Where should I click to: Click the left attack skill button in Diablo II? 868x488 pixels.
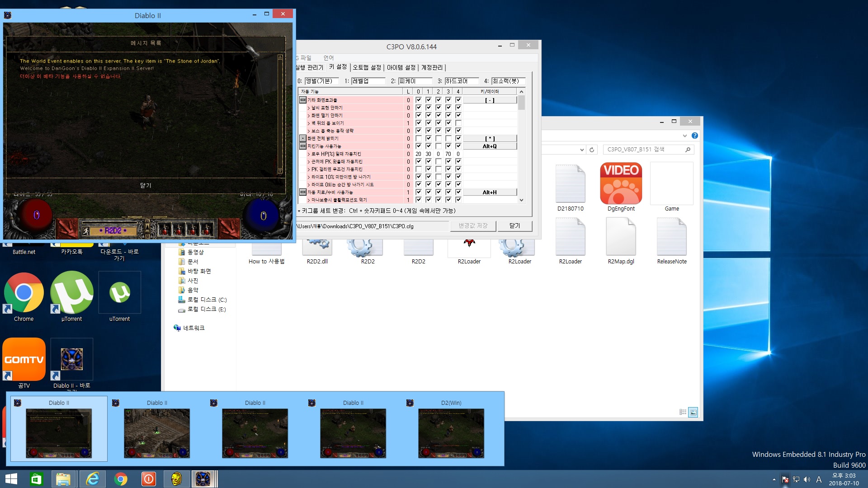coord(67,228)
